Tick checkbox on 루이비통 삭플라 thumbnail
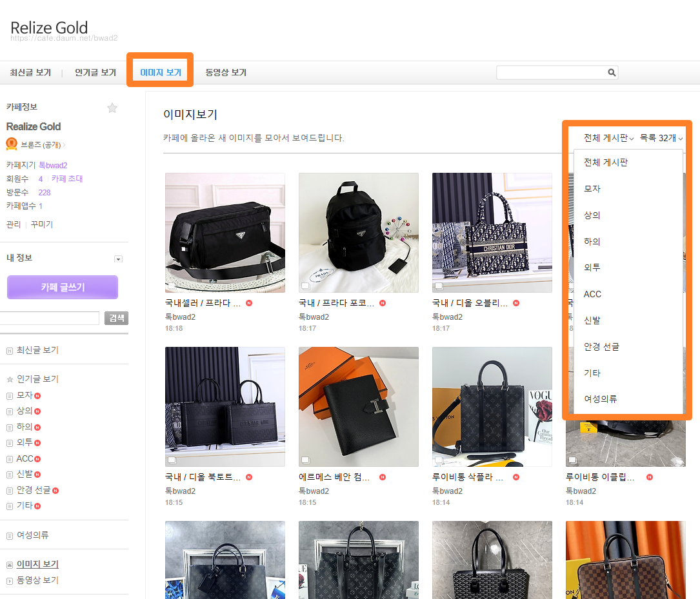 [x=439, y=460]
